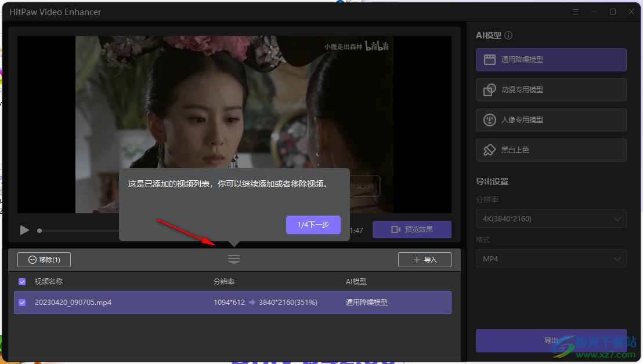Select the 通用降噪模型 AI model

(551, 60)
